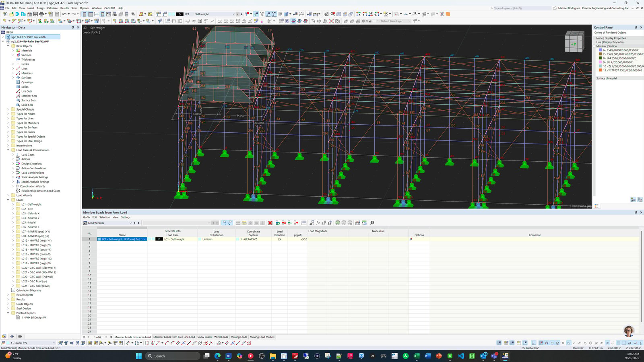Click the Openings icon in the Navigator tree
The height and width of the screenshot is (362, 644).
tap(18, 82)
